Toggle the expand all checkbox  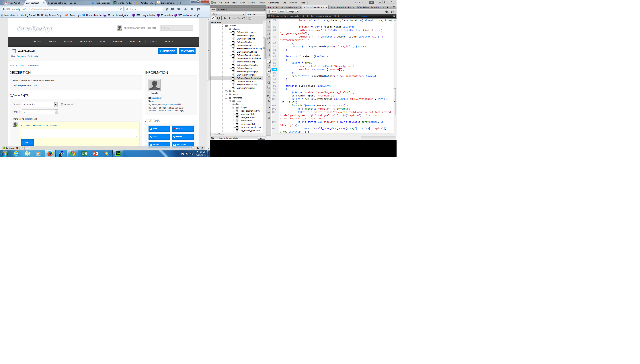click(62, 104)
